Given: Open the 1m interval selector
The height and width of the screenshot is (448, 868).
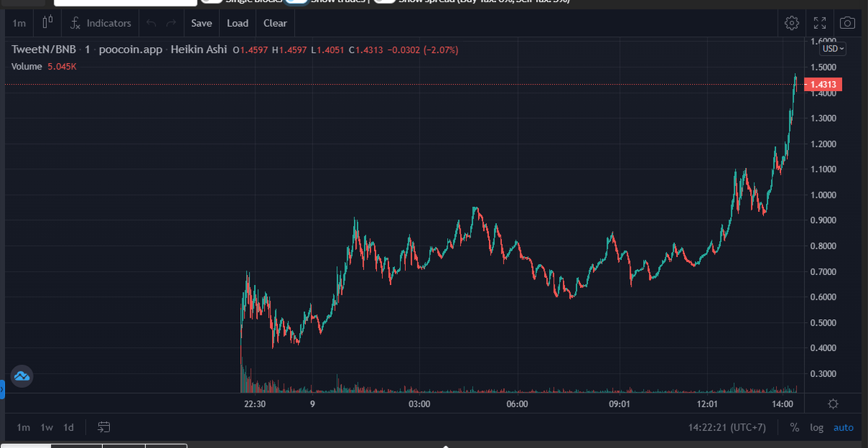Looking at the screenshot, I should click(20, 23).
